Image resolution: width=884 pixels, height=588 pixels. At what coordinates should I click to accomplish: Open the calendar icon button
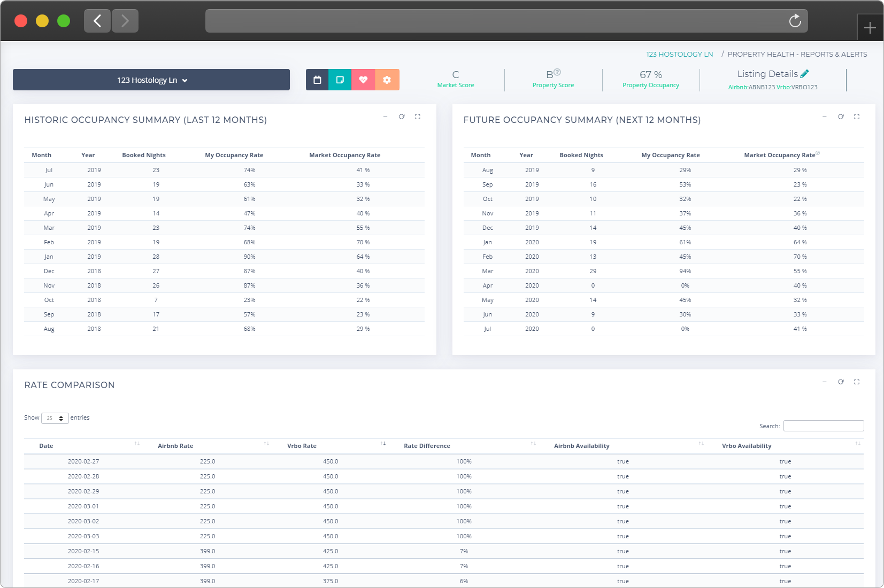tap(317, 80)
